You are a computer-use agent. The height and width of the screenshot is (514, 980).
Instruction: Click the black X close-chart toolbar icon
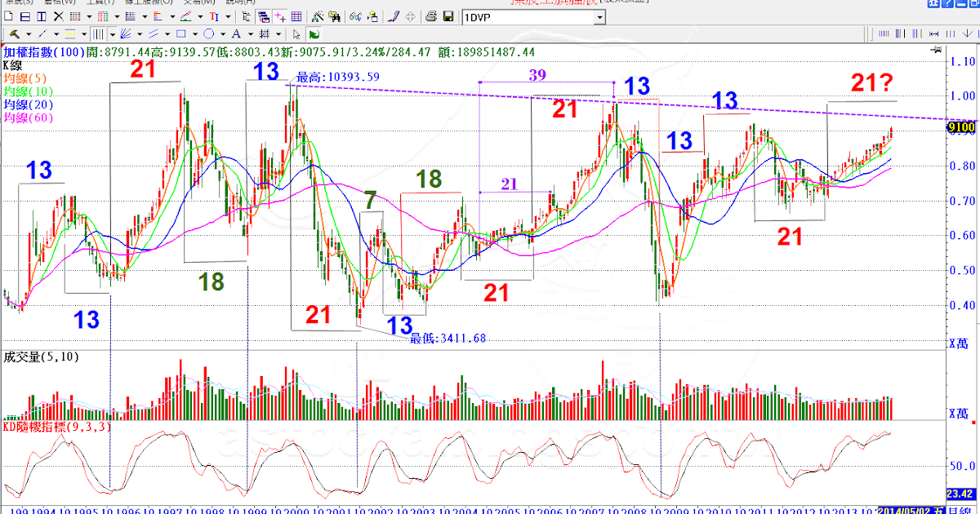pos(59,16)
